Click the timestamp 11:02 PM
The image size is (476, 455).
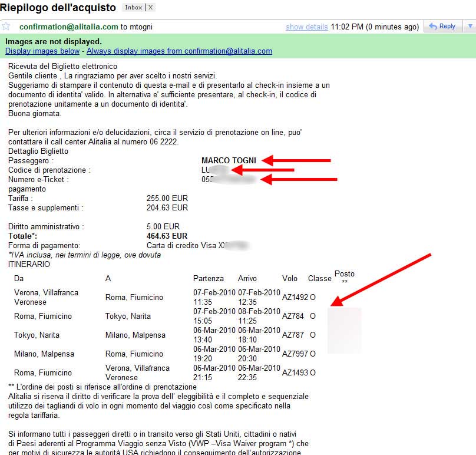347,27
